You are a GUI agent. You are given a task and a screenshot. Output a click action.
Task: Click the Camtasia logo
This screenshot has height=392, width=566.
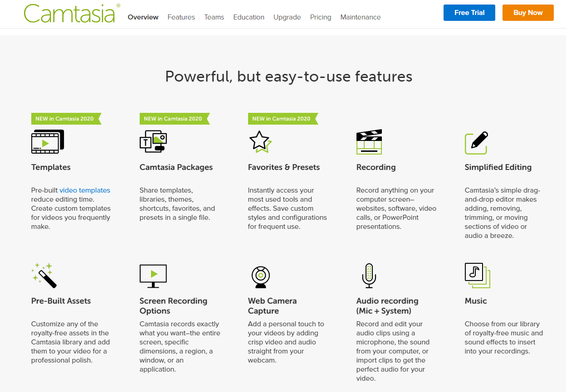71,14
